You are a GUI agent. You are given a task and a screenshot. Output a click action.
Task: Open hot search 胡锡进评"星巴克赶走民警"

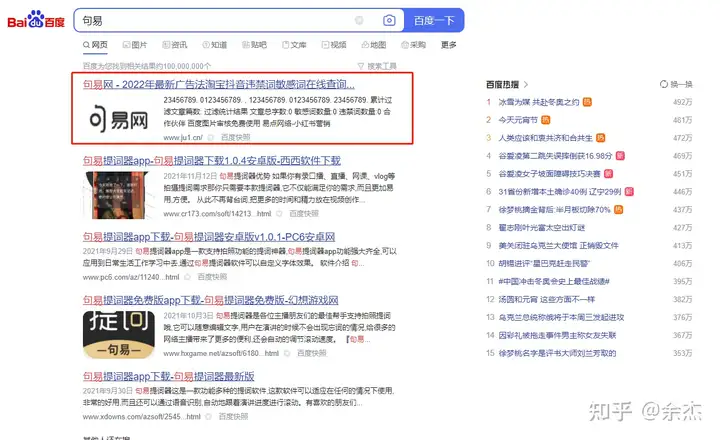click(x=544, y=263)
